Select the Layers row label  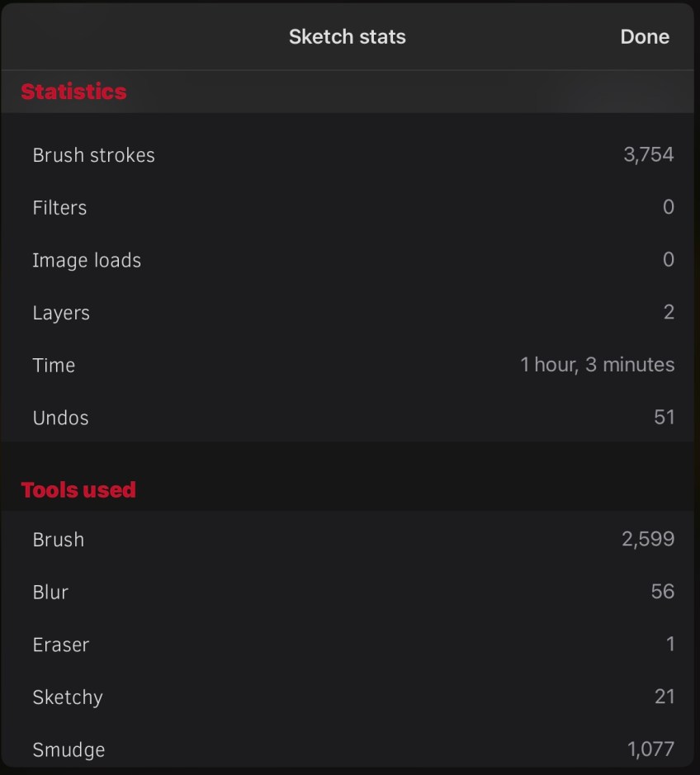click(61, 313)
